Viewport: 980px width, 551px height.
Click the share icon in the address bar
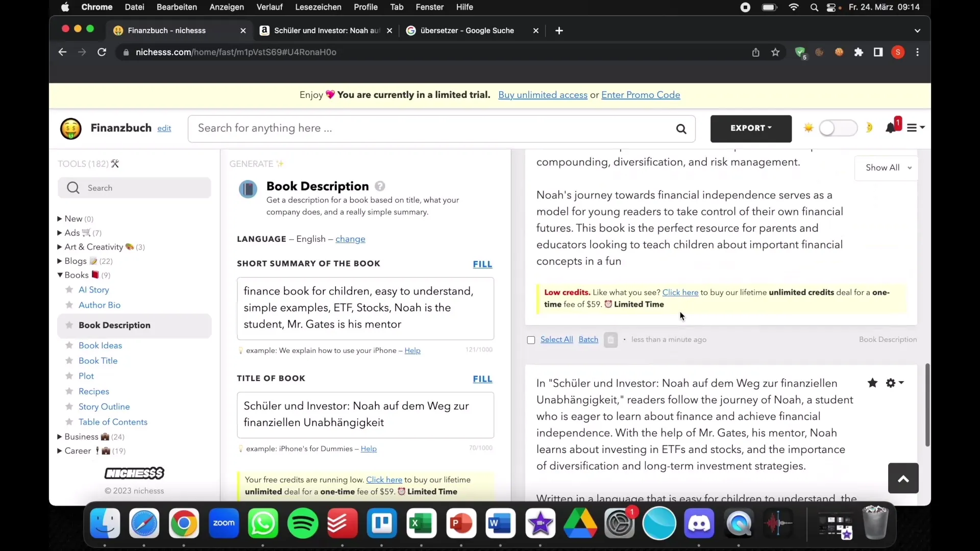[755, 52]
